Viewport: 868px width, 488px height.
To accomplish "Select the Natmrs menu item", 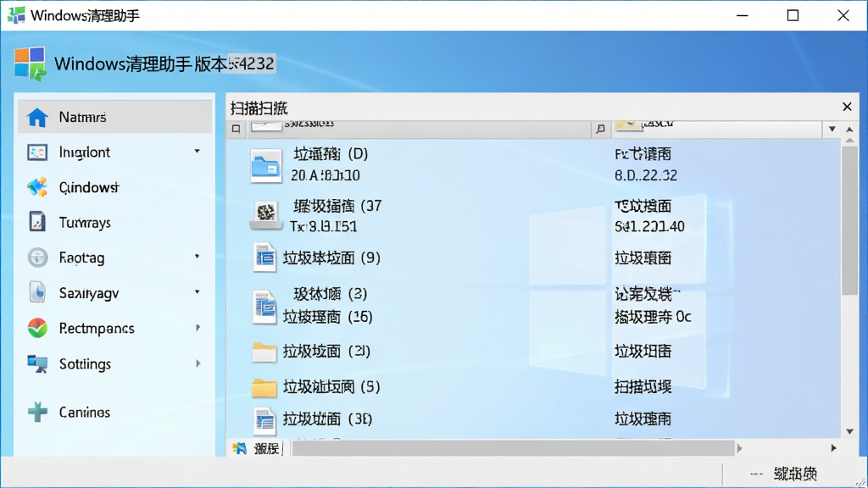I will [114, 117].
